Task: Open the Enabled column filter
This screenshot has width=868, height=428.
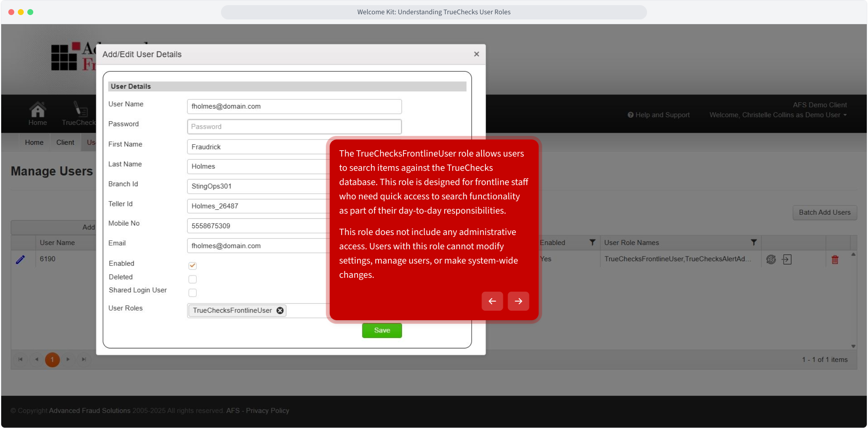Action: click(x=592, y=243)
